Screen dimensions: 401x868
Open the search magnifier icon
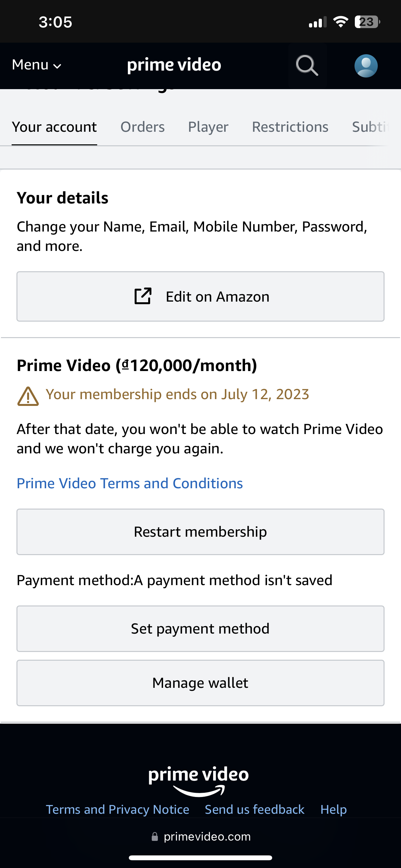[307, 65]
